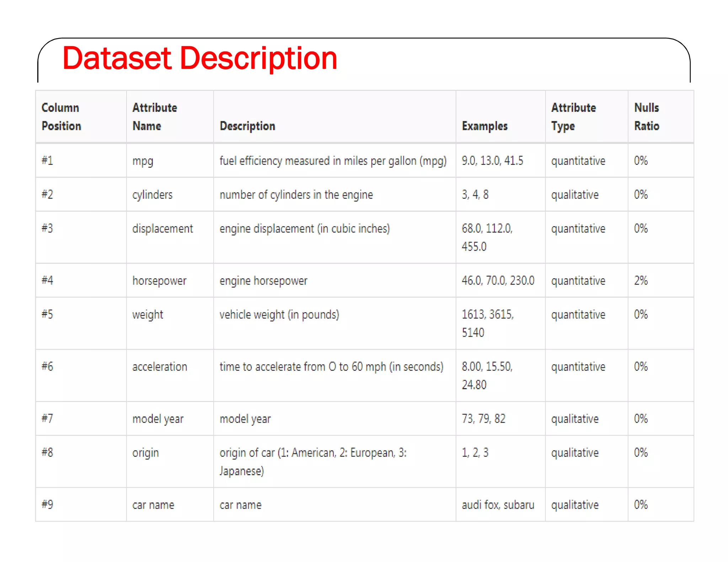Image resolution: width=728 pixels, height=562 pixels.
Task: Click the '1613, 3615, 5140' examples cell
Action: coord(500,323)
